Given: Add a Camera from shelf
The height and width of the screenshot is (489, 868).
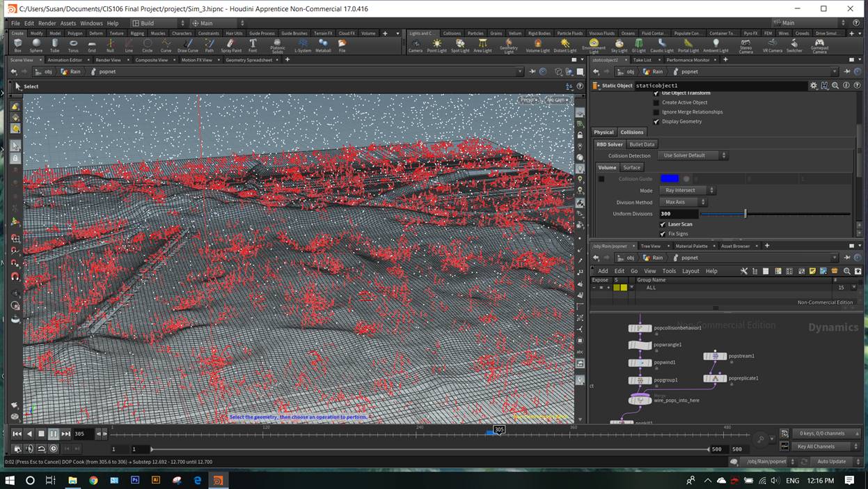Looking at the screenshot, I should click(x=416, y=45).
